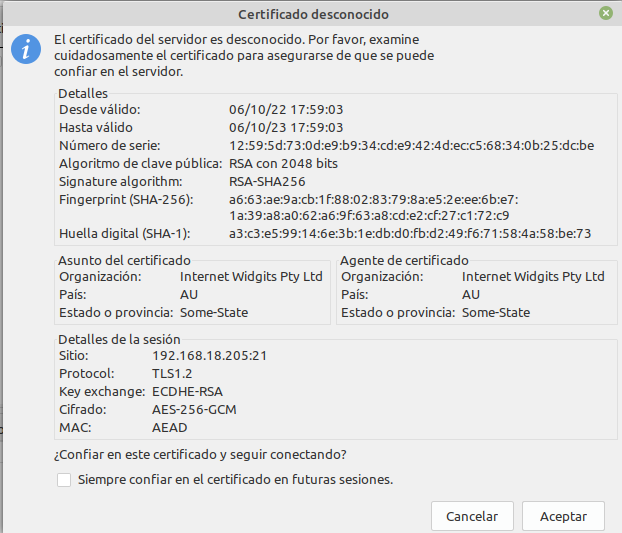
Task: Select the Número de serie value
Action: tap(411, 145)
